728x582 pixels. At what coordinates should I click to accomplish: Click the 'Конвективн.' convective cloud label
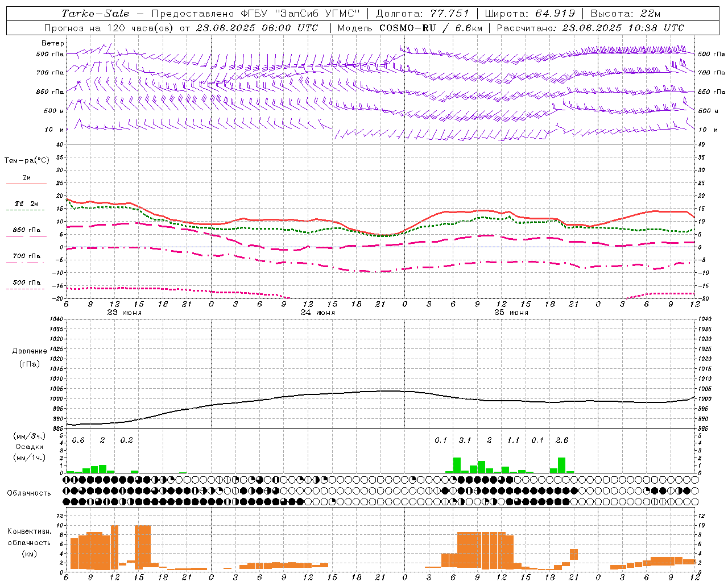[x=30, y=531]
